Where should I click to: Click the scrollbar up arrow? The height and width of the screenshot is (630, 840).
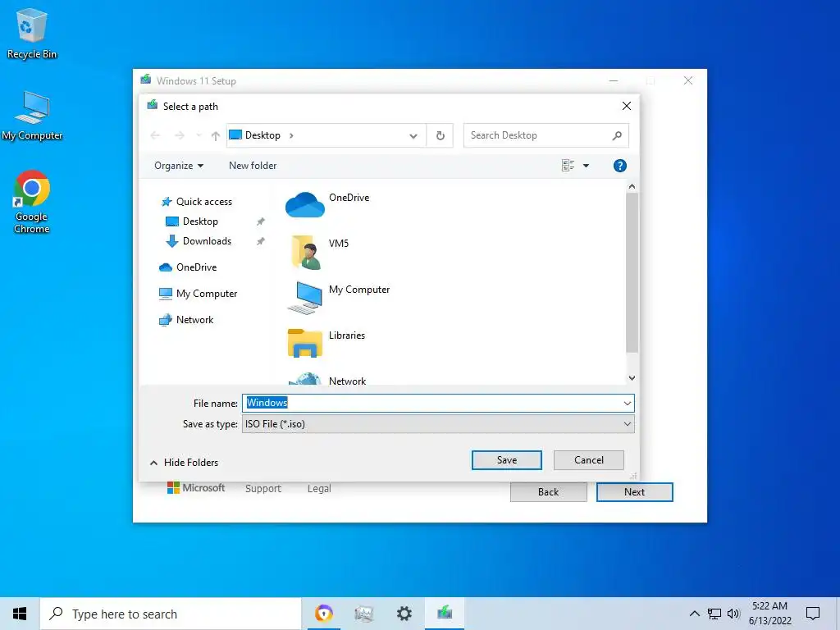click(632, 186)
